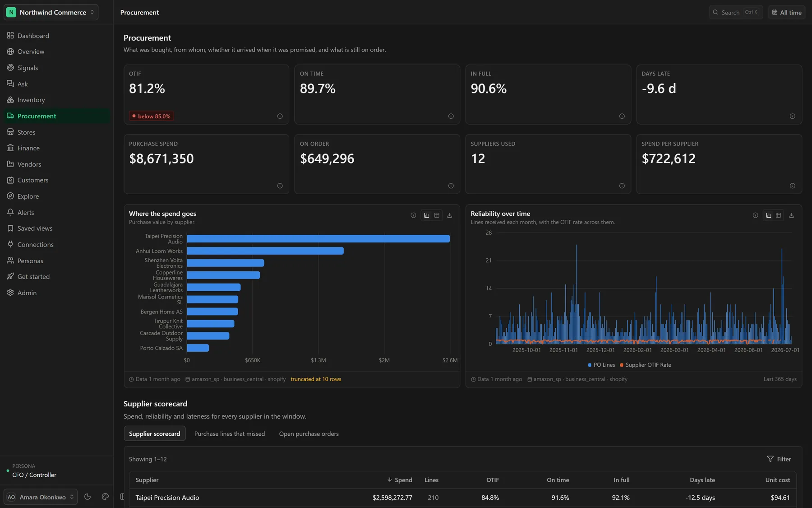This screenshot has height=508, width=812.
Task: Show info for the Days Late card
Action: (792, 117)
